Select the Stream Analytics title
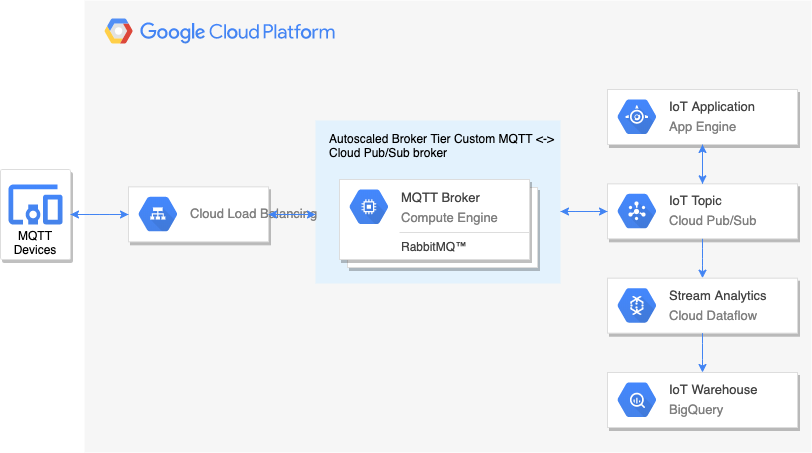Image resolution: width=812 pixels, height=453 pixels. point(717,296)
